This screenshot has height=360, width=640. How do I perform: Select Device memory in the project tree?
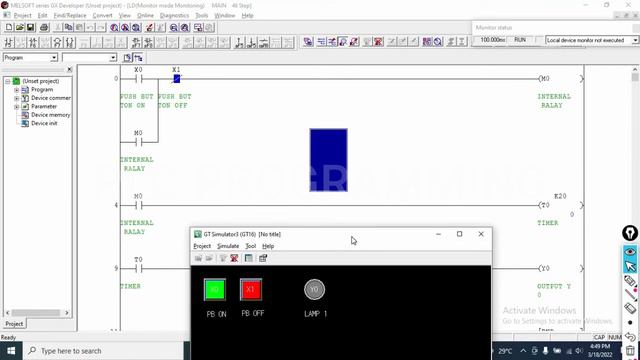tap(50, 115)
